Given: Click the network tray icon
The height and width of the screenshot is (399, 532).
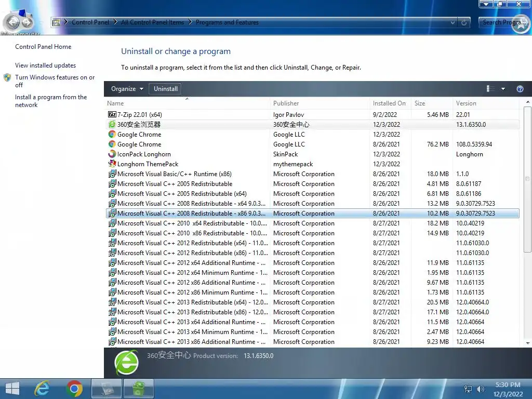Looking at the screenshot, I should pos(468,389).
